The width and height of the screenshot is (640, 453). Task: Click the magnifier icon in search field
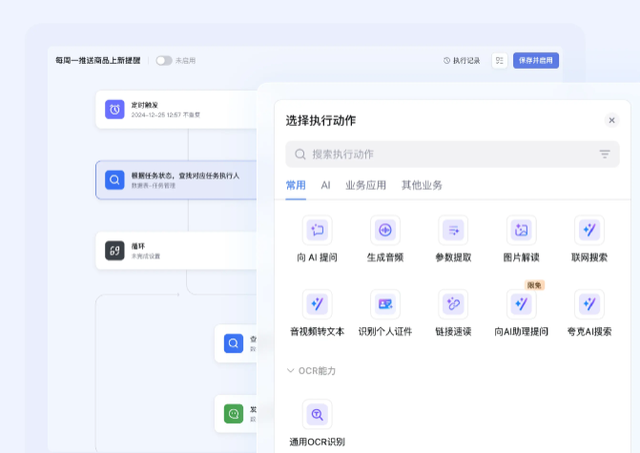300,154
